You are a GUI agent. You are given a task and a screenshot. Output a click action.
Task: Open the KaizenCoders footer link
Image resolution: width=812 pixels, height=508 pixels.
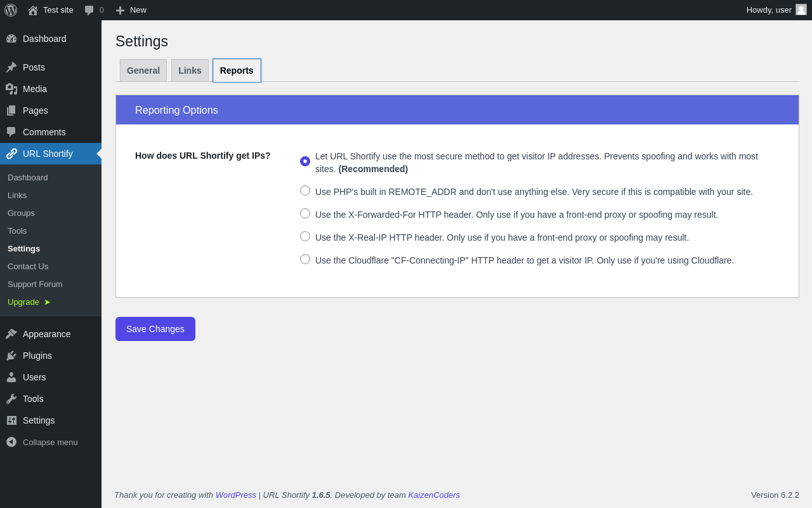click(434, 495)
